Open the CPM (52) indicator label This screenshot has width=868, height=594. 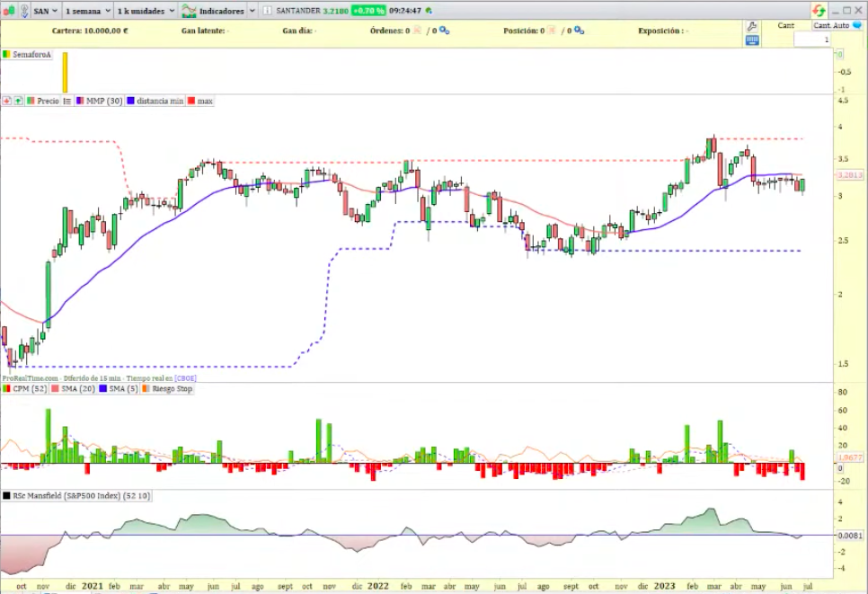click(30, 388)
